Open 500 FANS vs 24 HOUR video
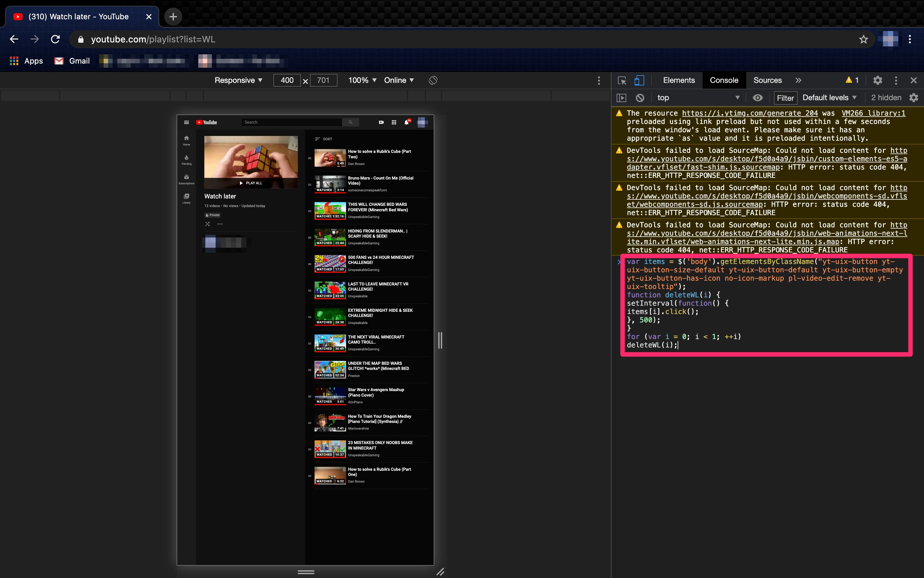Image resolution: width=924 pixels, height=578 pixels. coord(381,260)
